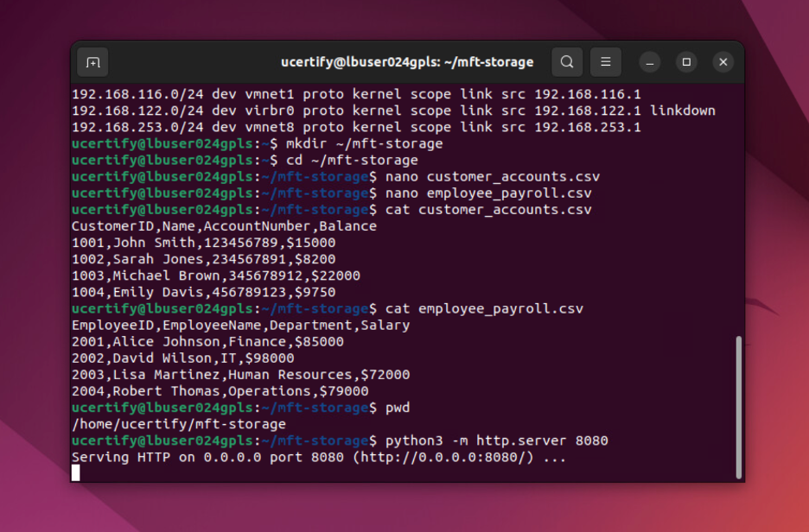Viewport: 809px width, 532px height.
Task: Click the 'pwd' command
Action: [x=398, y=408]
